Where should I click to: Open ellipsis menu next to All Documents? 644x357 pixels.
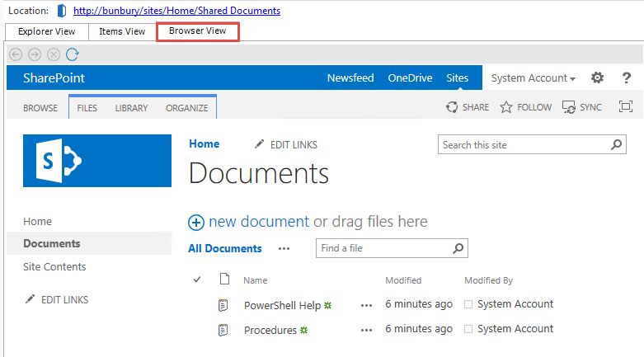click(x=284, y=248)
